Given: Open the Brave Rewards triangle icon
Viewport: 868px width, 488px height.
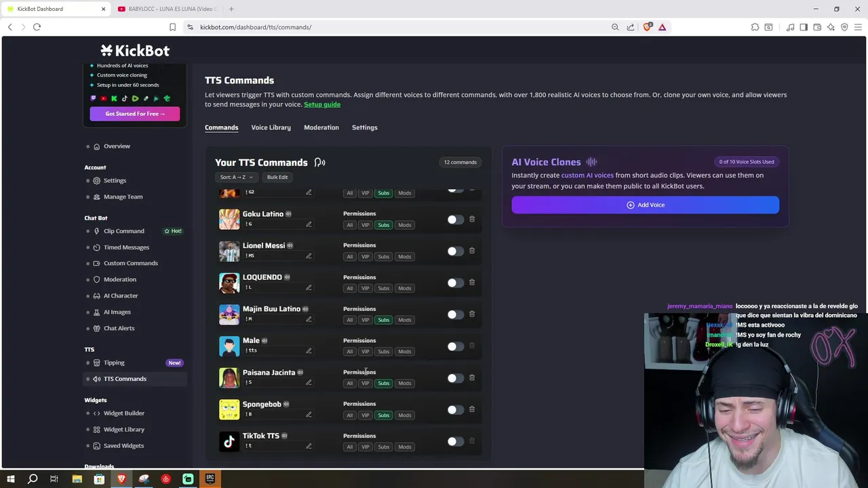Looking at the screenshot, I should [x=663, y=27].
